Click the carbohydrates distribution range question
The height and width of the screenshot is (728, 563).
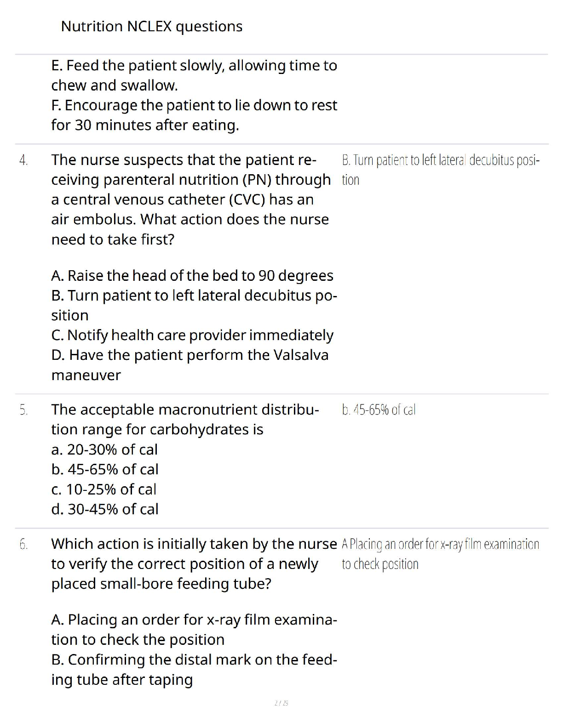click(x=185, y=419)
